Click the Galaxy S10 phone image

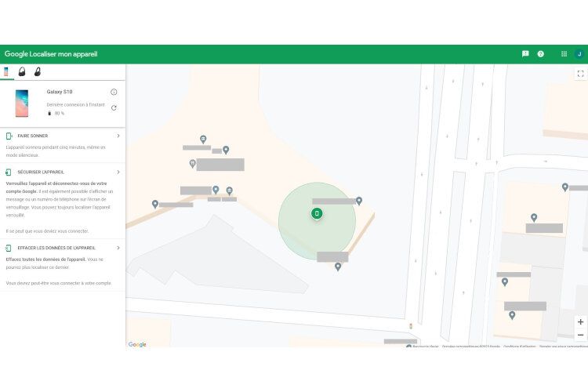coord(22,103)
